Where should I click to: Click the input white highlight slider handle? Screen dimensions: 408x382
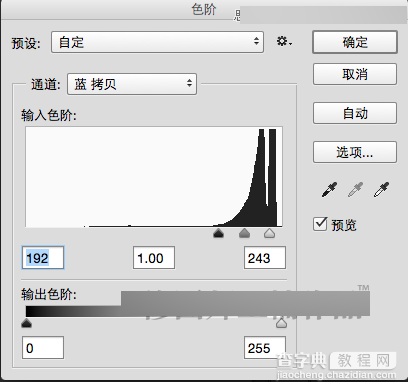(269, 233)
